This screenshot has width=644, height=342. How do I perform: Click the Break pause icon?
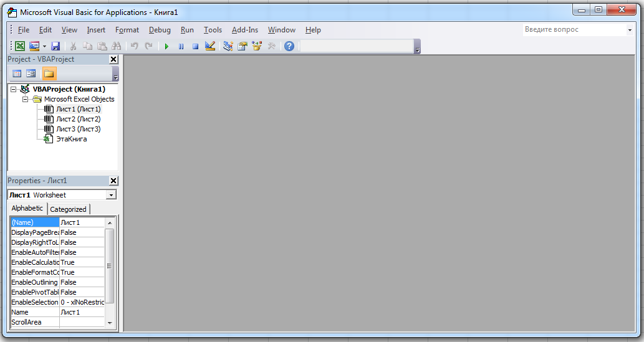click(x=181, y=46)
